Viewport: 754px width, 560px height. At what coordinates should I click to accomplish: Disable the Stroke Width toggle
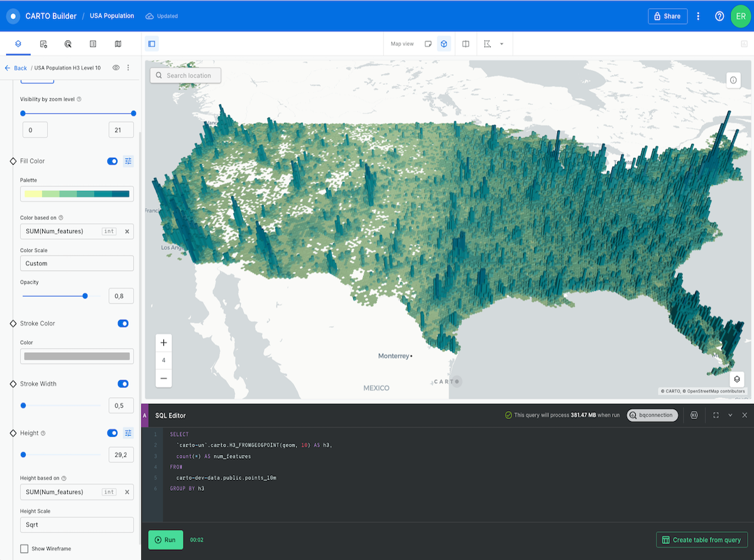pyautogui.click(x=123, y=383)
